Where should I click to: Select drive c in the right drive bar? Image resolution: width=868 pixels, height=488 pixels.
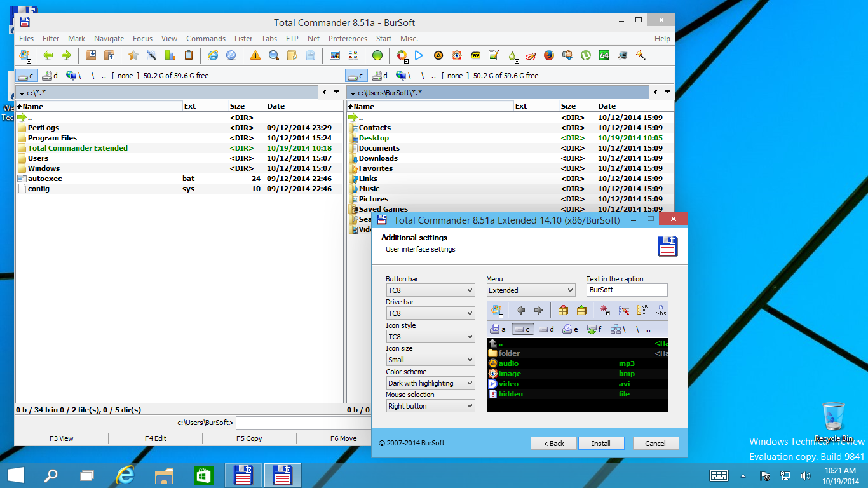[x=356, y=76]
